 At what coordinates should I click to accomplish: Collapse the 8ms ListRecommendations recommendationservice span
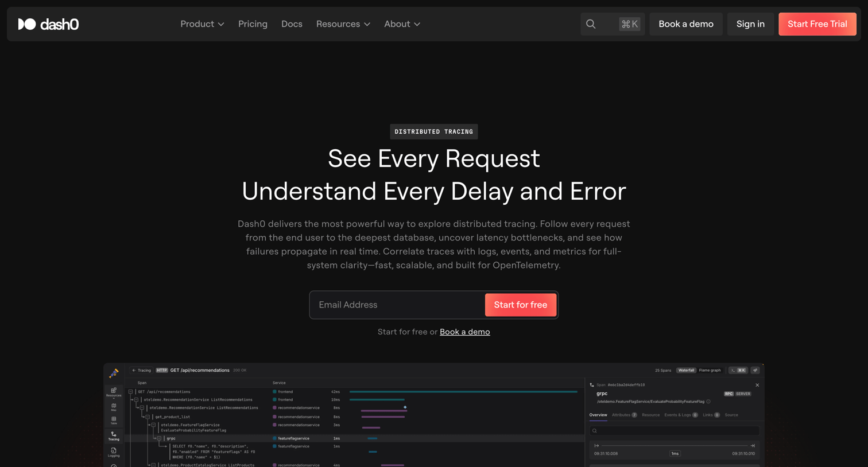[142, 408]
